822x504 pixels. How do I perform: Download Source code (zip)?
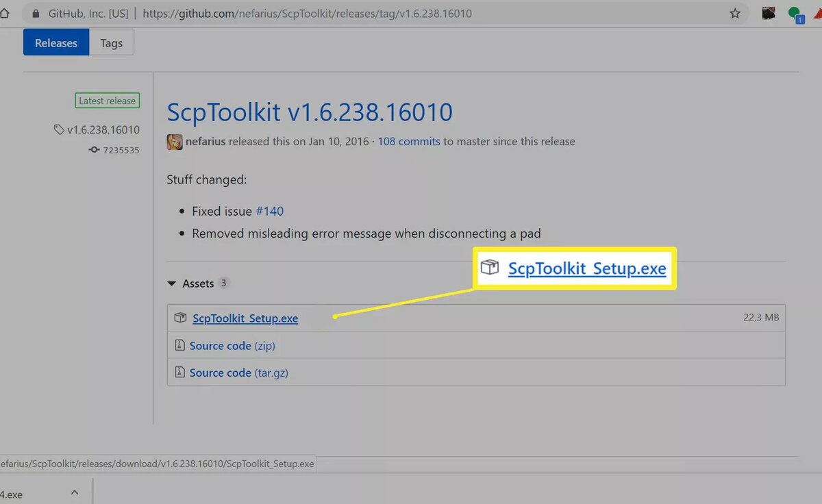pos(232,346)
